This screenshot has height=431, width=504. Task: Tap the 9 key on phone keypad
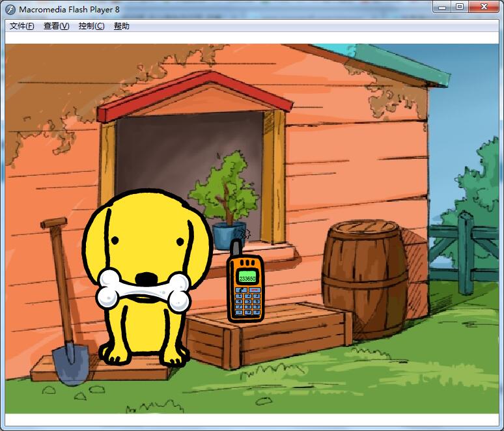pyautogui.click(x=257, y=307)
